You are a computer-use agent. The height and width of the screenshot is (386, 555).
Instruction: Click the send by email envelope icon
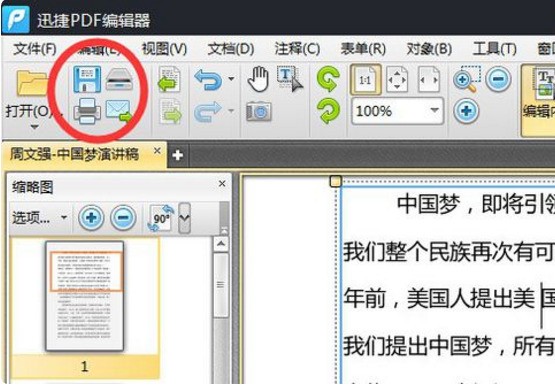point(119,111)
